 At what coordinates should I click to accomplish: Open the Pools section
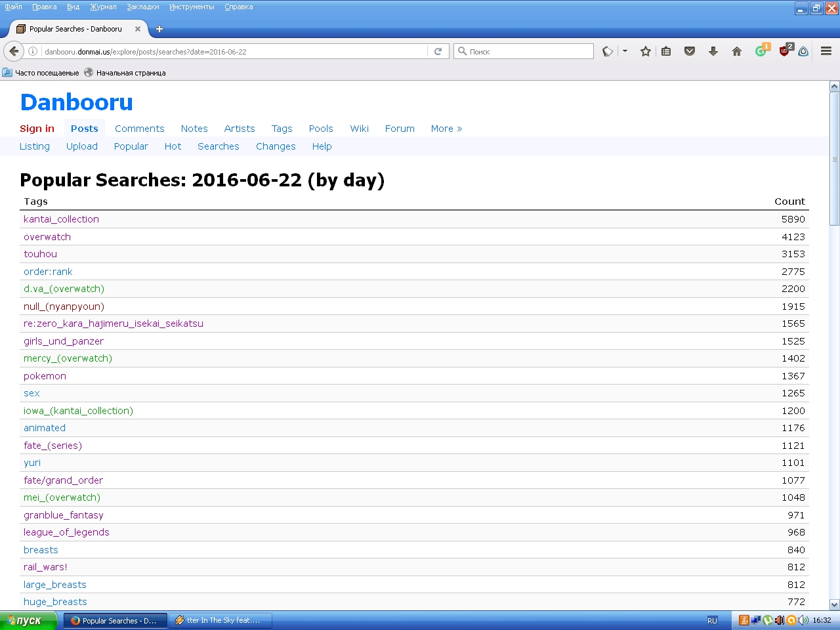pos(321,129)
